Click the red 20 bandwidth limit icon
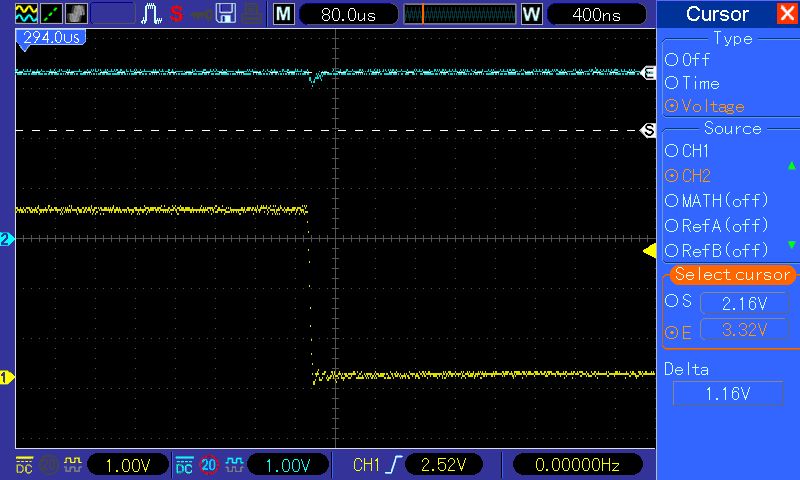800x480 pixels. pos(208,465)
